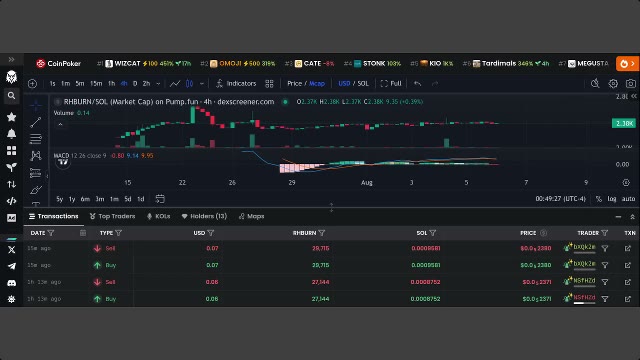Open gainers and losers arrows icon
This screenshot has width=640, height=360.
[11, 184]
